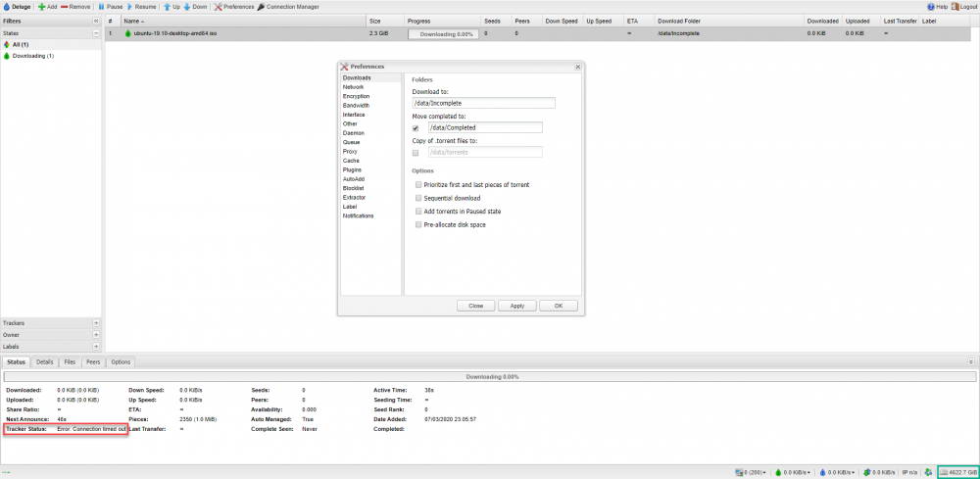Open AutoAdd preferences category

(x=371, y=178)
